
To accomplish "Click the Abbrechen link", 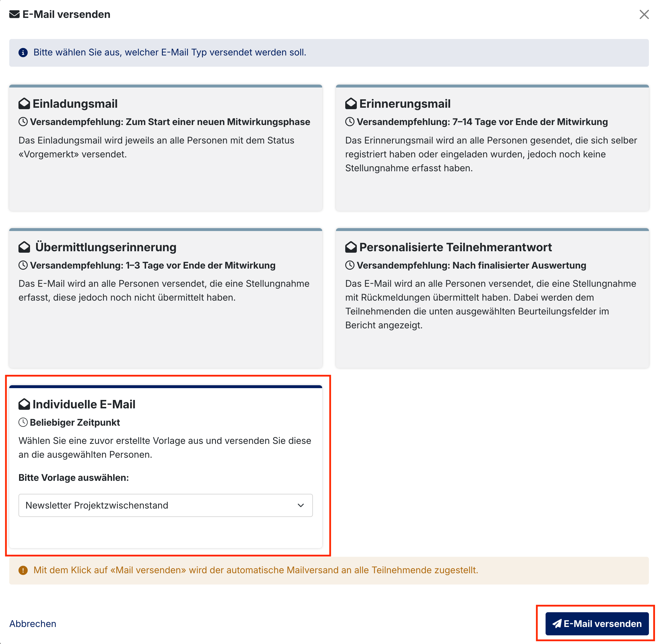I will pos(33,624).
